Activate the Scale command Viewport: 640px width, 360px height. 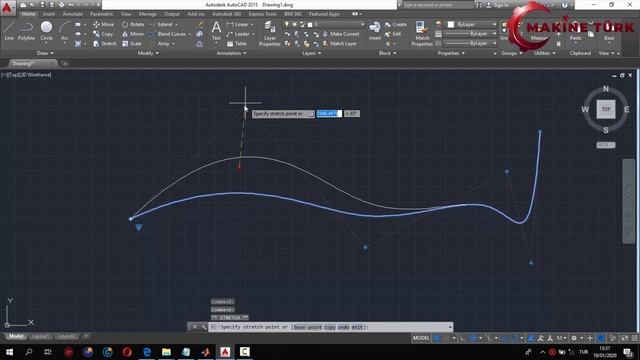click(x=131, y=43)
